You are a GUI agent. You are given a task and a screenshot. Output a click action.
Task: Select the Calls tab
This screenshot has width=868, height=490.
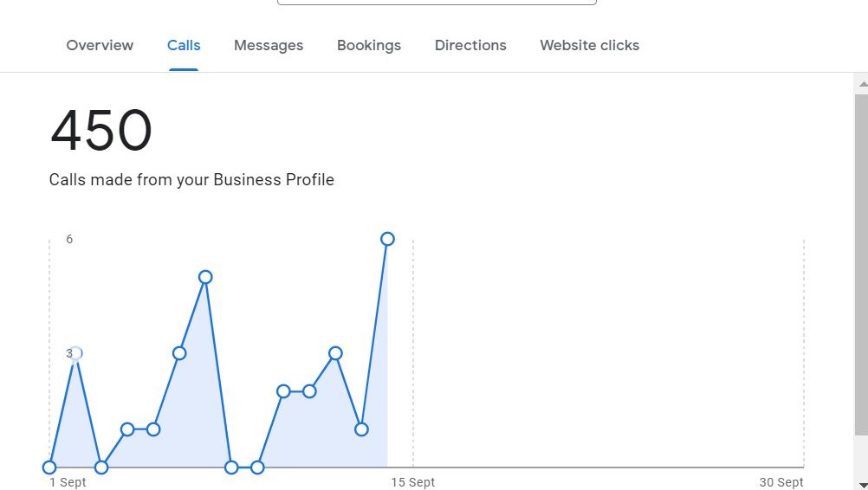coord(184,45)
